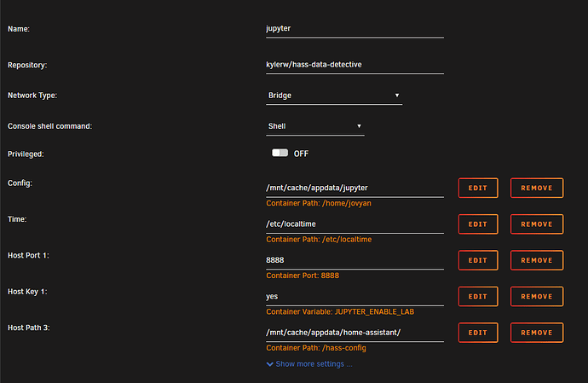Edit the Time path mapping

[477, 224]
